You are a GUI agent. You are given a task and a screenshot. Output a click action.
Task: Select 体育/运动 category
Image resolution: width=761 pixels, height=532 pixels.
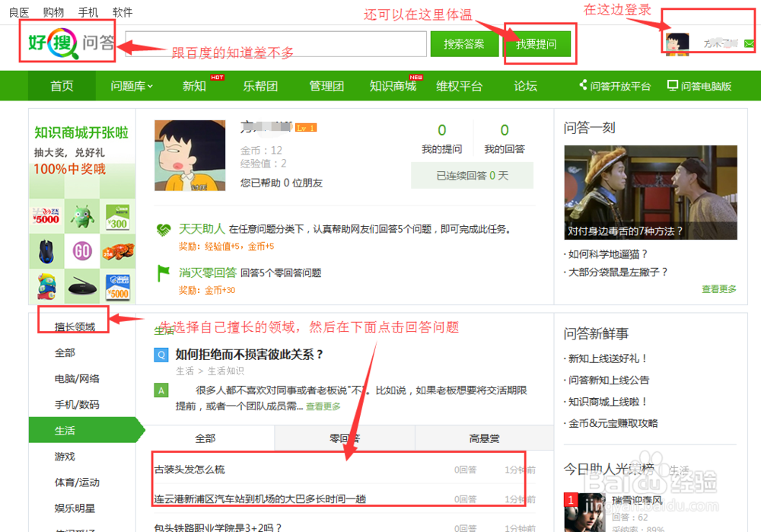tap(77, 482)
